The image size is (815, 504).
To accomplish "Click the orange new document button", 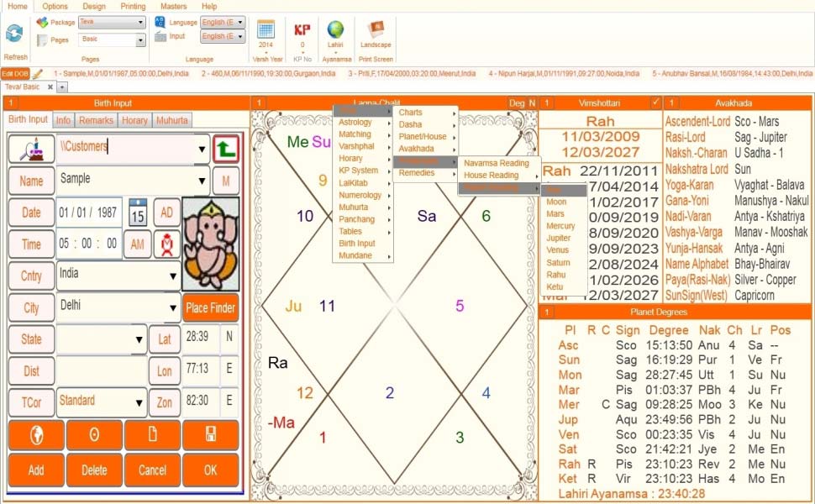I will coord(152,435).
